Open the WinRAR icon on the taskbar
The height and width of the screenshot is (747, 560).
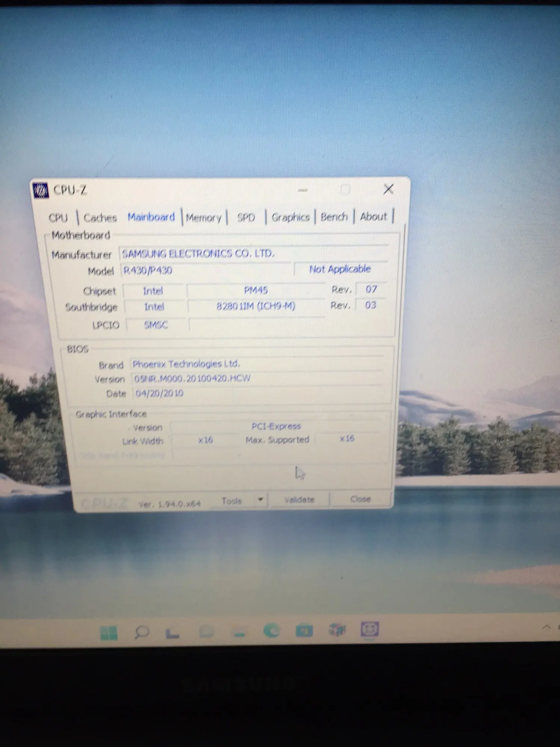[337, 630]
